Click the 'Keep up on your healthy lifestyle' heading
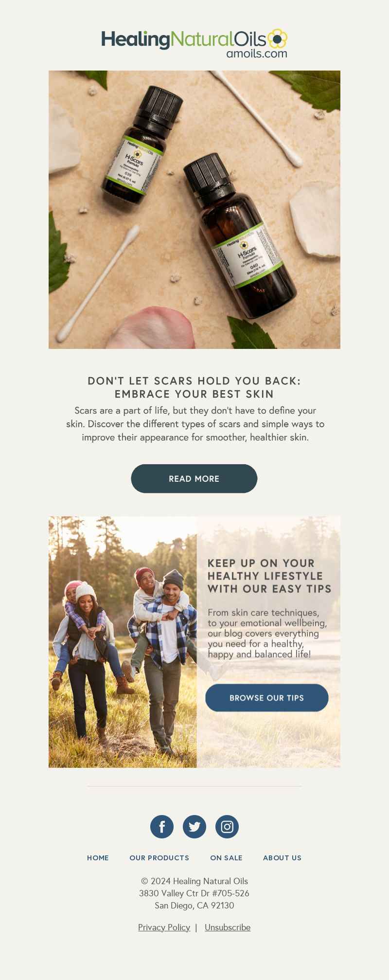The image size is (389, 980). pos(269,576)
